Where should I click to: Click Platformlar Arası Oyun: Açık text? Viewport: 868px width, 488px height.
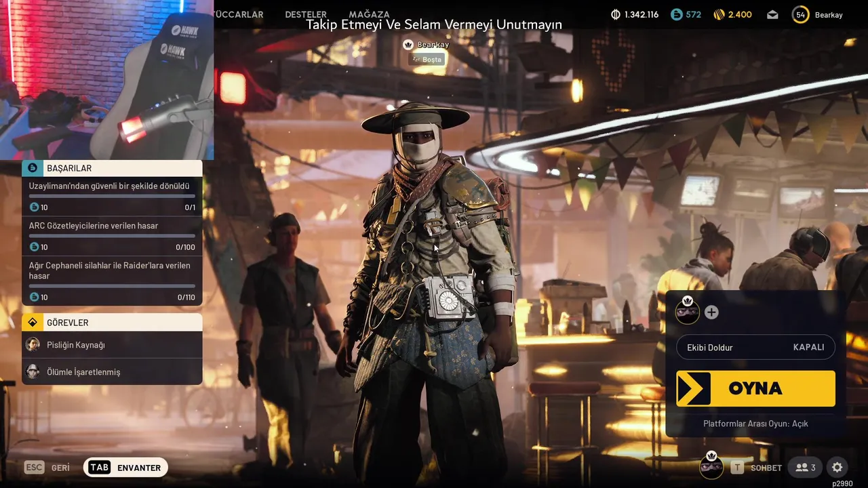[755, 424]
